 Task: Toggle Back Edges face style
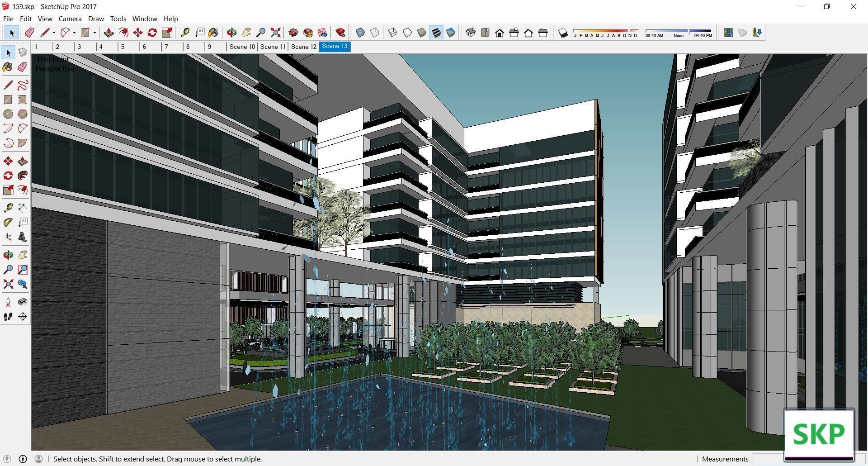click(375, 33)
